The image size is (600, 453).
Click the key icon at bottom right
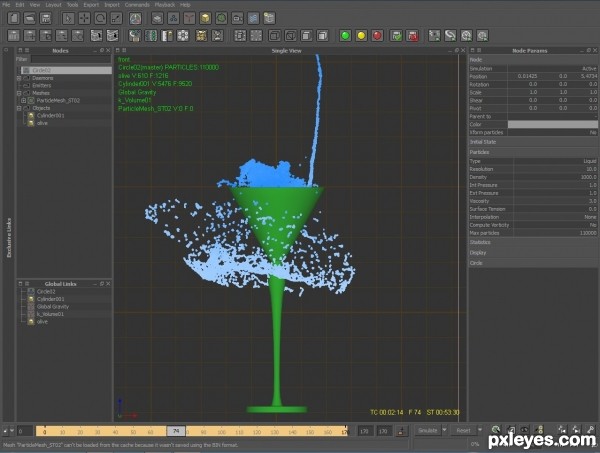click(591, 430)
